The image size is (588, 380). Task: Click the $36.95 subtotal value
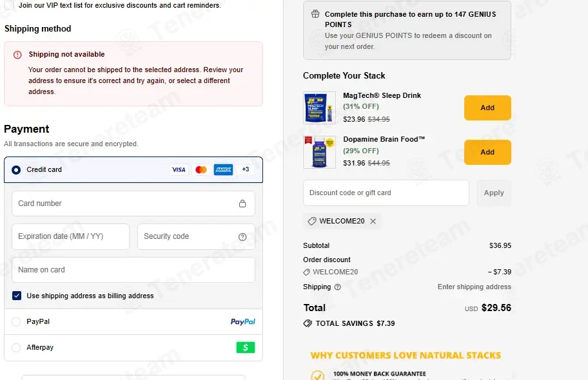tap(500, 245)
